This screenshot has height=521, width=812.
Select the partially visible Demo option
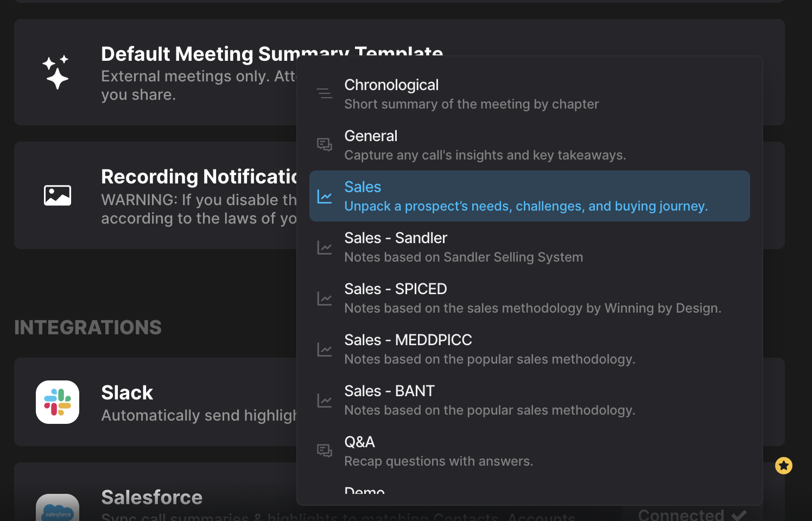365,490
